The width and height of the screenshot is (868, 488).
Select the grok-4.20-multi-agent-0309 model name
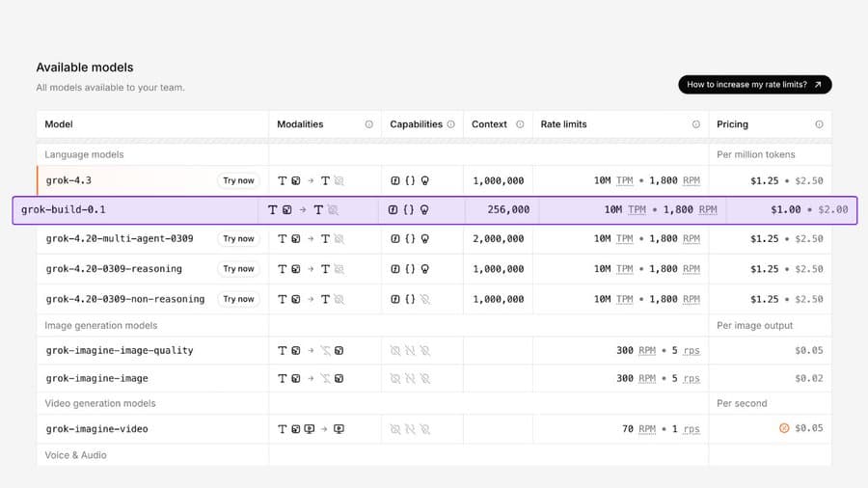click(120, 239)
